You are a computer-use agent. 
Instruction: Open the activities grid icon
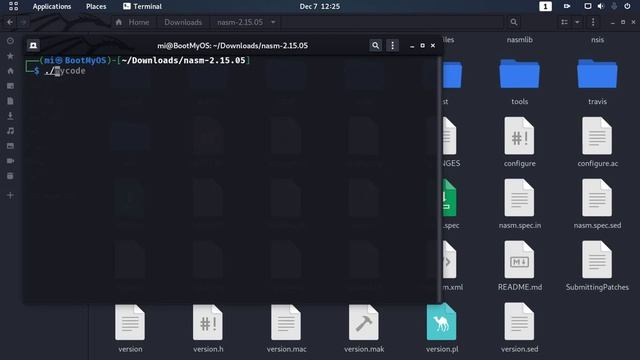[x=13, y=6]
